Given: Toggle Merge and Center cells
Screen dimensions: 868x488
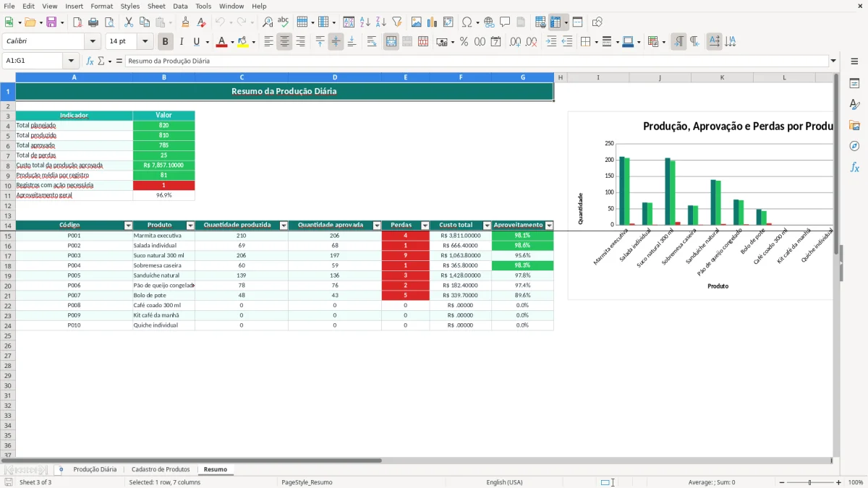Looking at the screenshot, I should [391, 42].
